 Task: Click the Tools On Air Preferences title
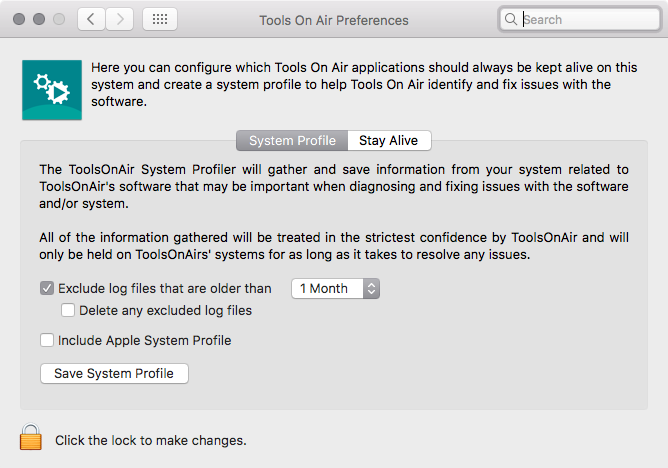pyautogui.click(x=334, y=20)
